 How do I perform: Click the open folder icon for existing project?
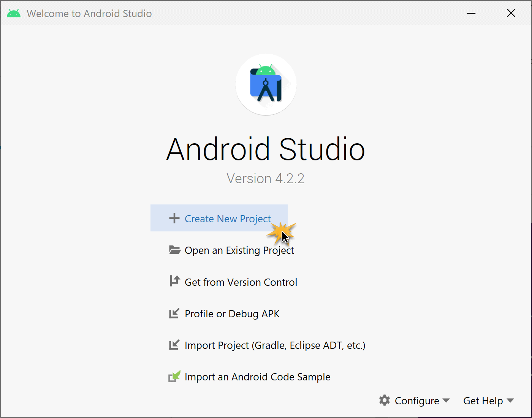[174, 250]
